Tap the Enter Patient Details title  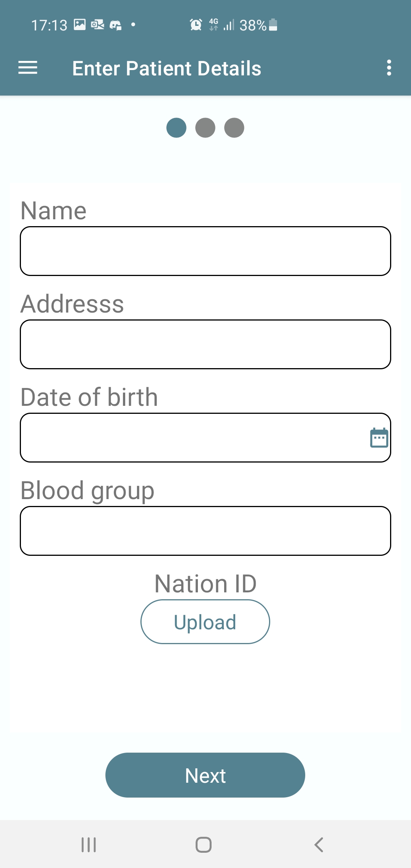click(x=167, y=69)
